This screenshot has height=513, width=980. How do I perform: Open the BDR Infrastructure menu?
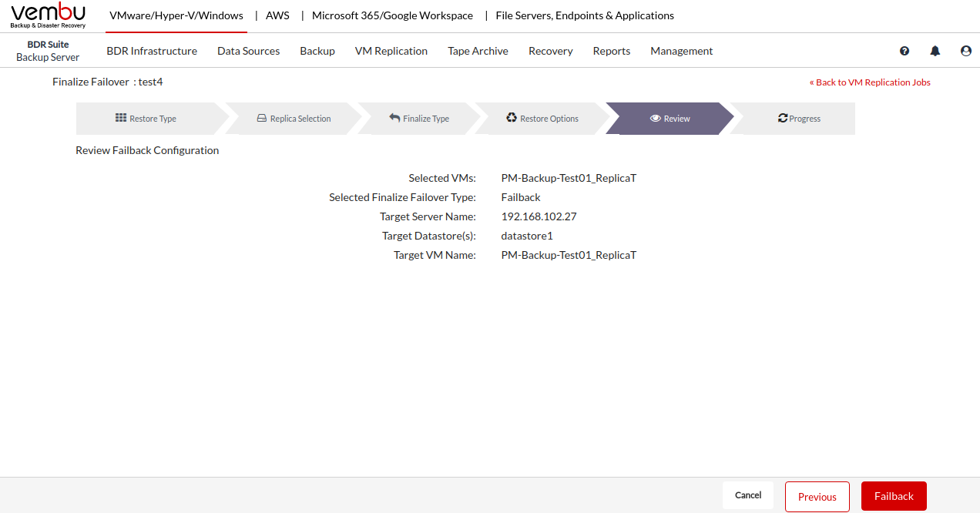[152, 51]
